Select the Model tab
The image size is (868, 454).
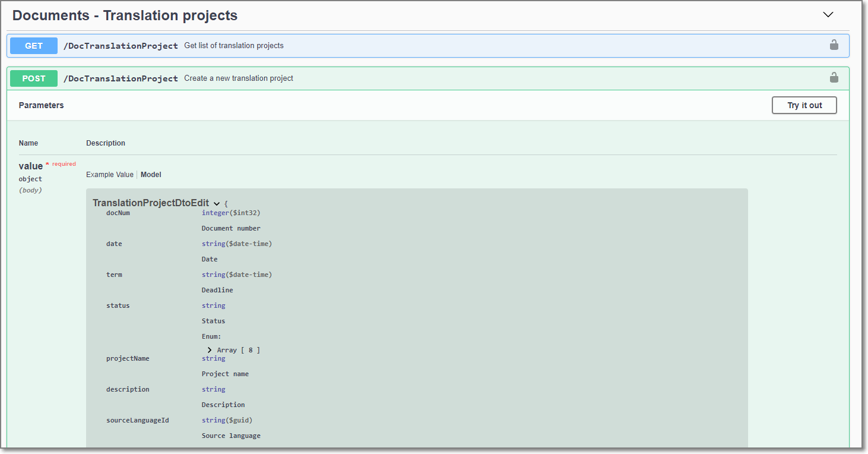coord(151,175)
